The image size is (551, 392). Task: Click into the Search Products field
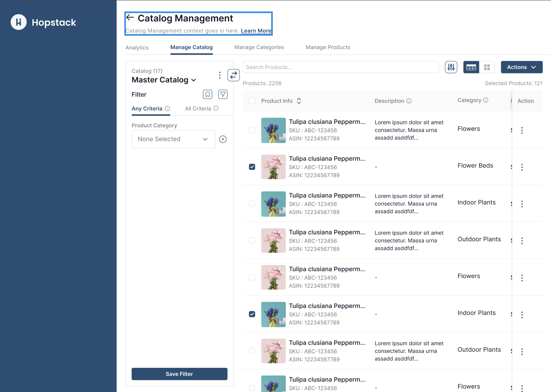[340, 67]
